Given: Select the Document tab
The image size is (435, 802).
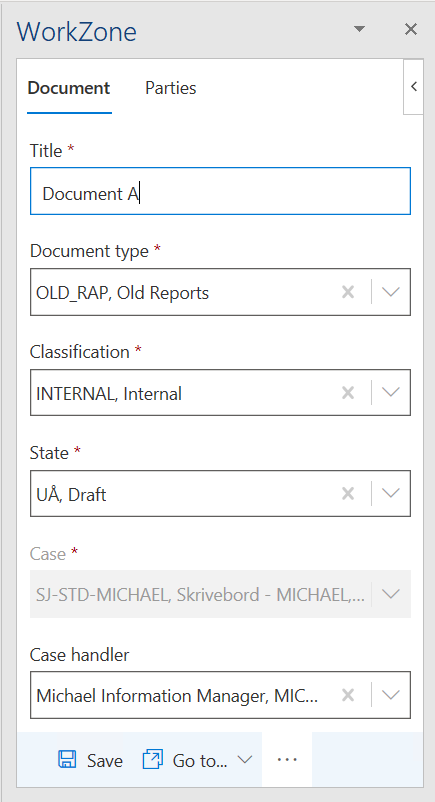Looking at the screenshot, I should (69, 88).
